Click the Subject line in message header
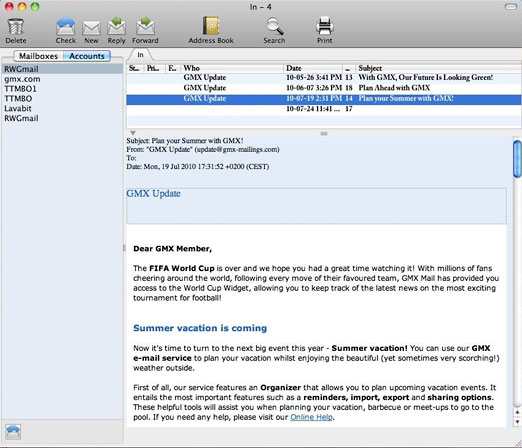The height and width of the screenshot is (448, 522). pyautogui.click(x=185, y=141)
